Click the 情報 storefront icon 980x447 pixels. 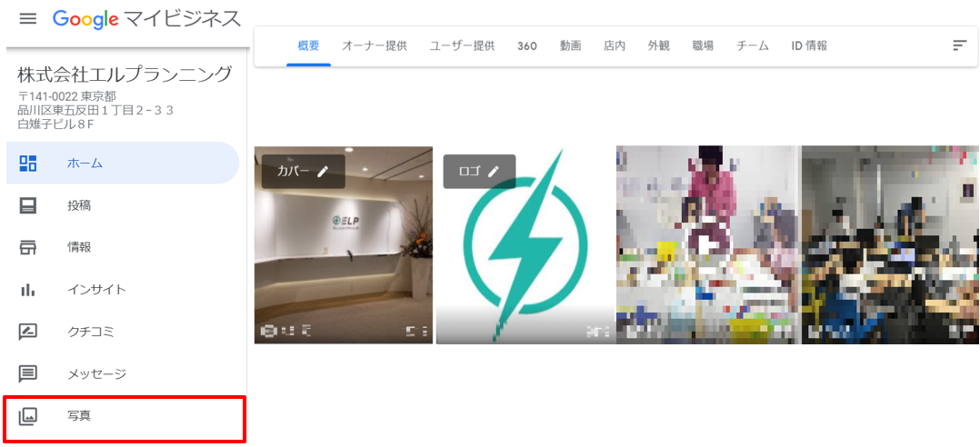point(28,247)
